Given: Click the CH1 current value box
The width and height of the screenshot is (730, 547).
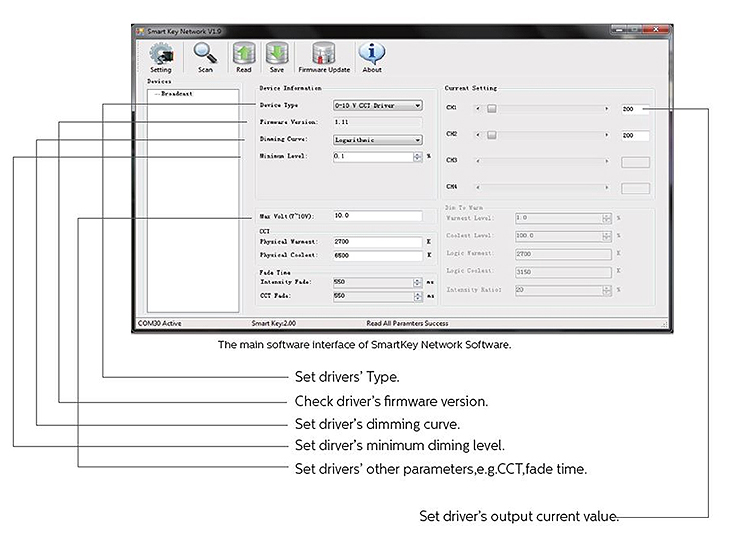Looking at the screenshot, I should coord(635,109).
